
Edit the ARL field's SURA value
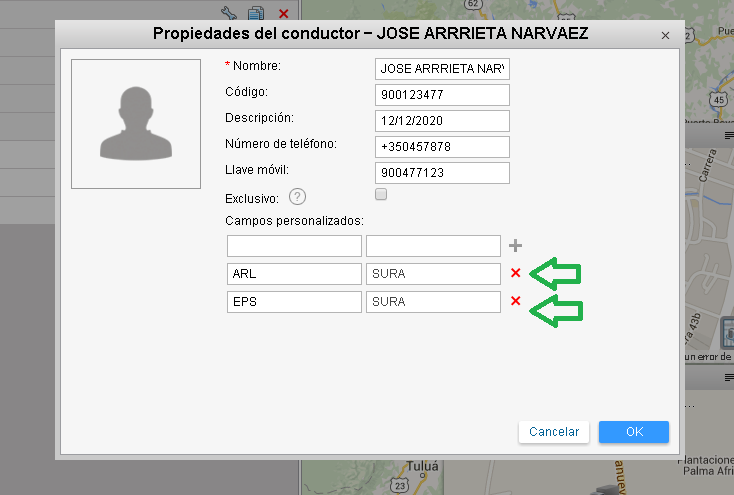pyautogui.click(x=433, y=274)
